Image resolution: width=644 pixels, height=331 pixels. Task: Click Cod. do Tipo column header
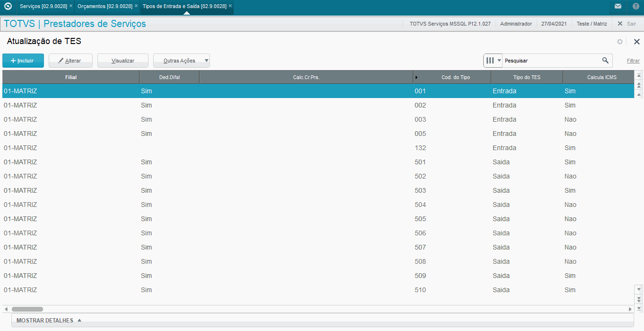[452, 77]
